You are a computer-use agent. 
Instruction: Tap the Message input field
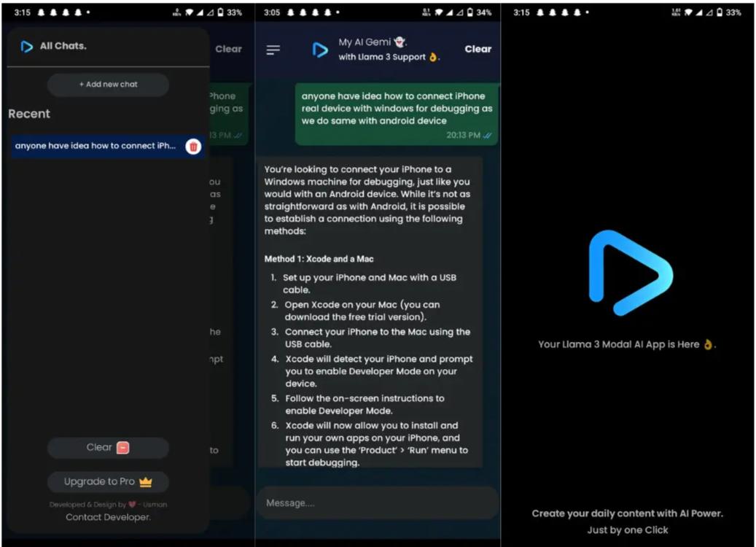377,503
